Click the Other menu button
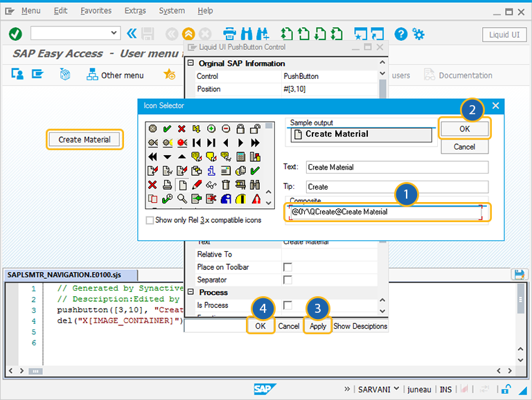This screenshot has height=400, width=532. pos(116,75)
